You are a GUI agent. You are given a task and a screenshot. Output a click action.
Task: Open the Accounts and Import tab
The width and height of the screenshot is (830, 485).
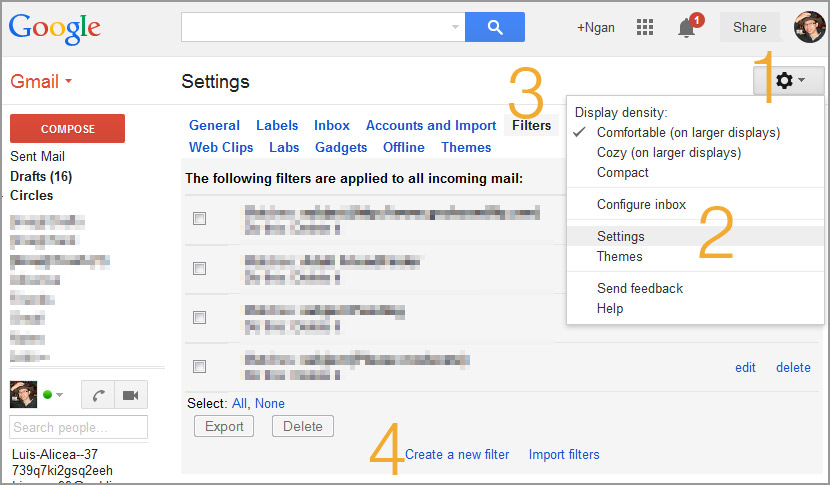(431, 125)
